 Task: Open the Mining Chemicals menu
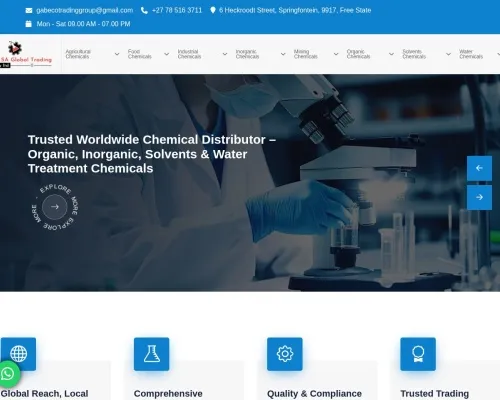click(306, 54)
